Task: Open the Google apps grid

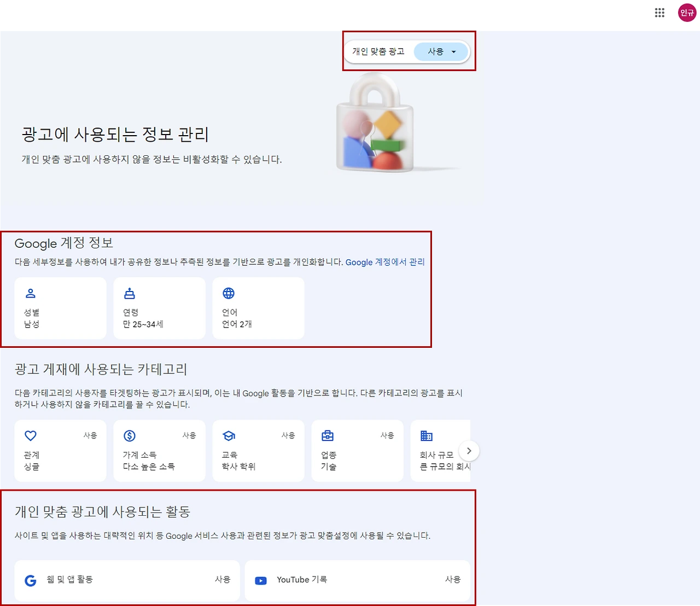Action: click(x=660, y=13)
